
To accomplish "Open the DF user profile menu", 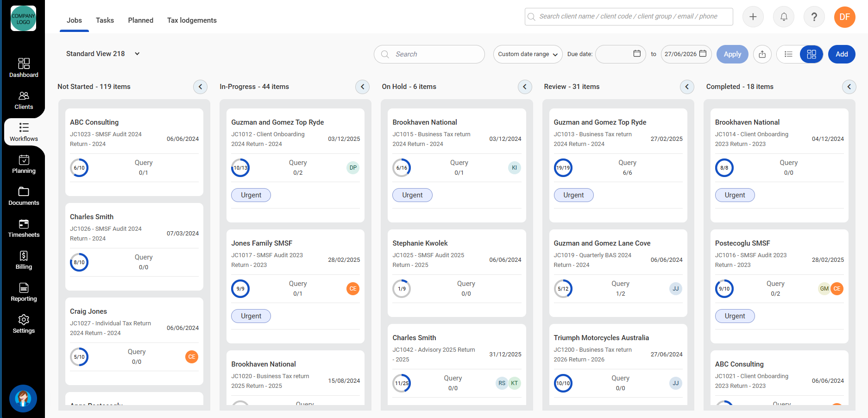I will pos(845,17).
